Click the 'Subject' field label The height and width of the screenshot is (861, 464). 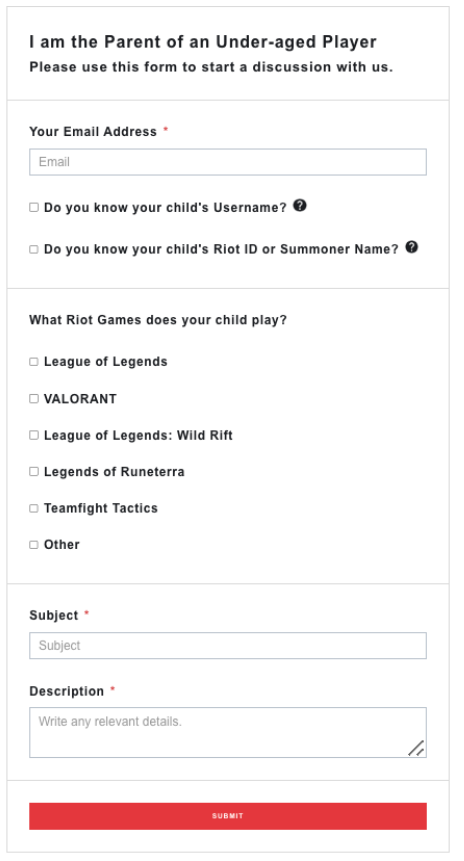coord(54,615)
